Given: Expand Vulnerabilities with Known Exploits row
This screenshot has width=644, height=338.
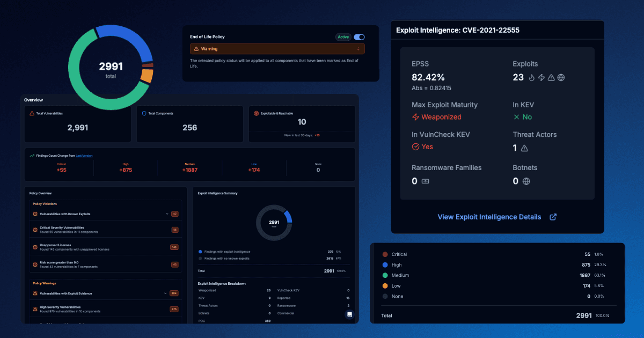Looking at the screenshot, I should point(167,214).
